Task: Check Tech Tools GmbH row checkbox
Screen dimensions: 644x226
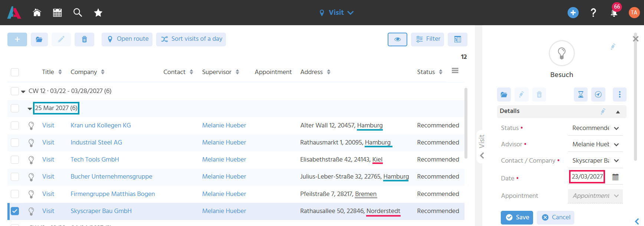Action: coord(15,159)
